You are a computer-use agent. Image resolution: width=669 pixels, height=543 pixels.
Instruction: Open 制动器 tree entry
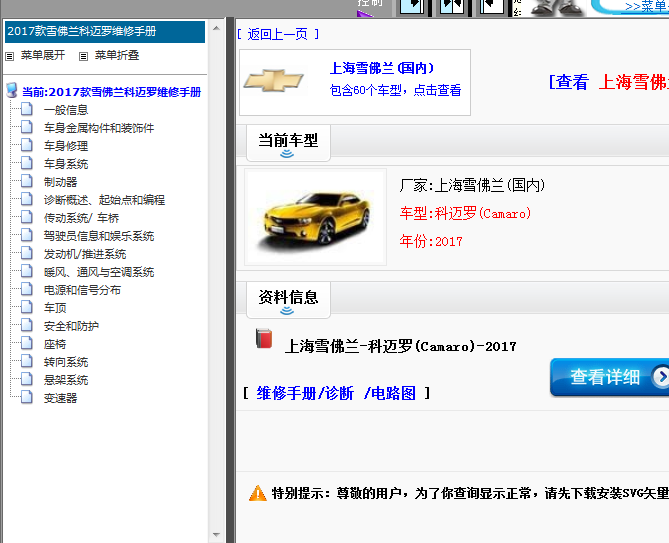60,182
